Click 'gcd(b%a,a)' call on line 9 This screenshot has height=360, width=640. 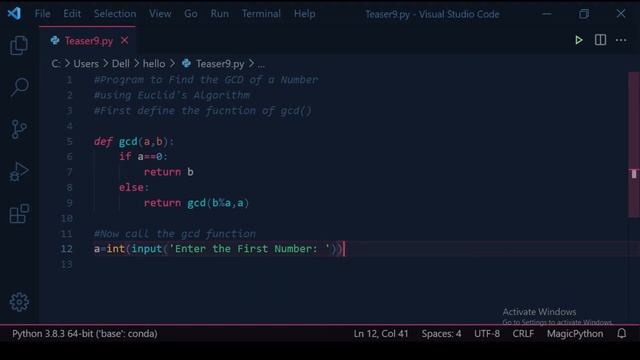(218, 203)
